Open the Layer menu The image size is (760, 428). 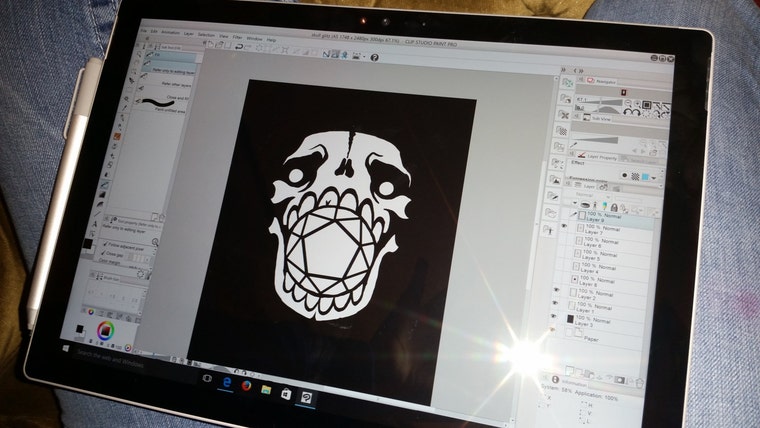coord(189,33)
